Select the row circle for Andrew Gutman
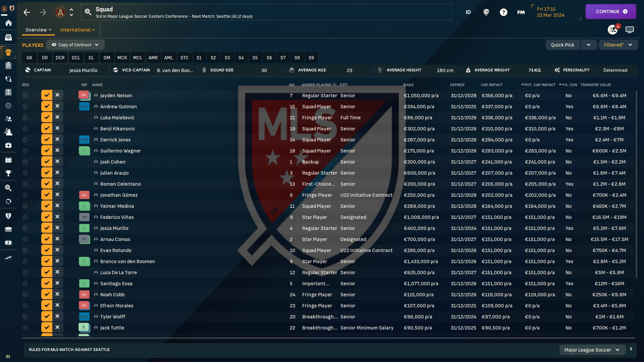644x362 pixels. [25, 107]
